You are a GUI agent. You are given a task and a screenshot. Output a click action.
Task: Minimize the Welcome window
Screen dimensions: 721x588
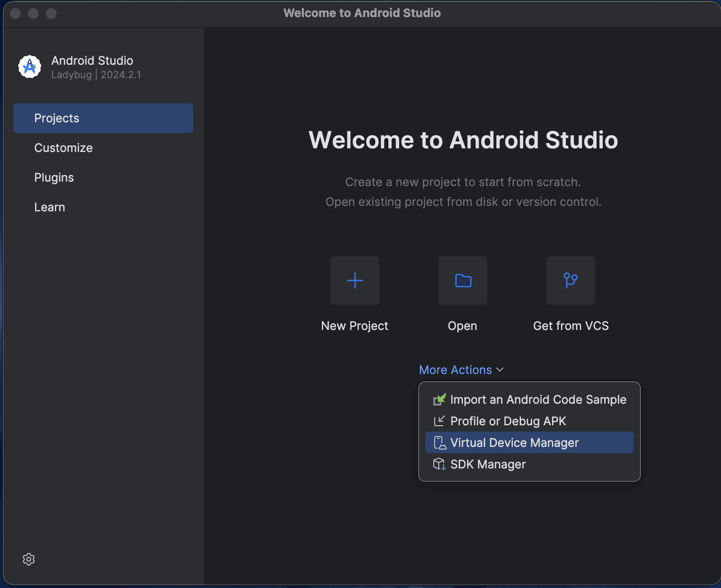coord(33,13)
